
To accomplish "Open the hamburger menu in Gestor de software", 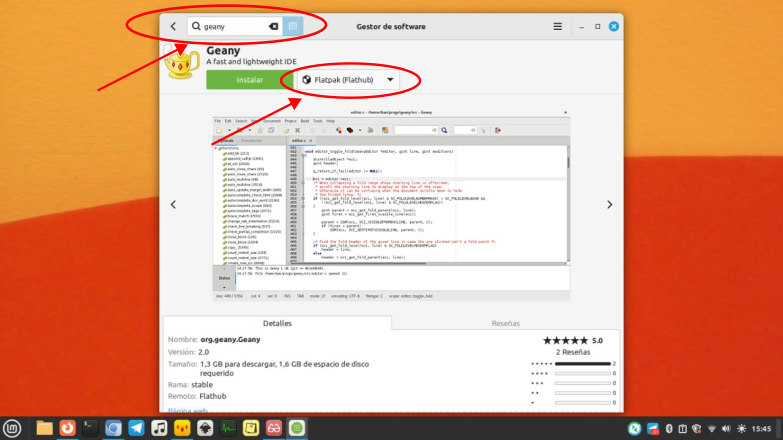I will (x=557, y=26).
